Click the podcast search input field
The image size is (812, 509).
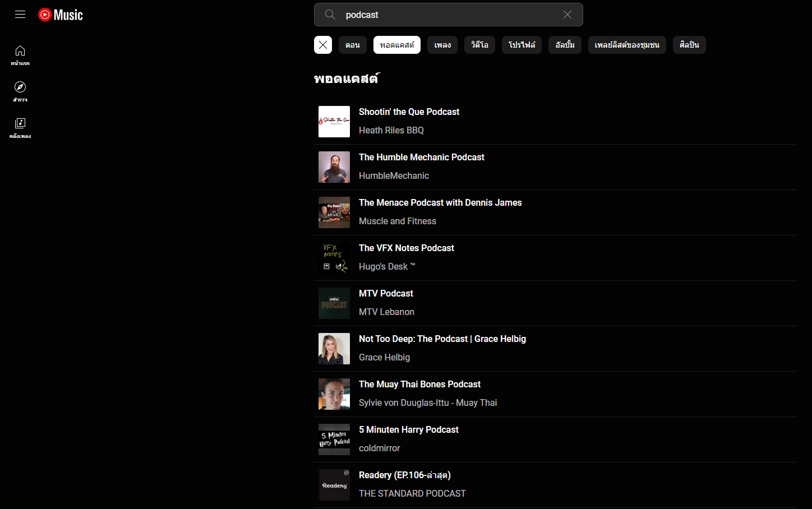449,15
